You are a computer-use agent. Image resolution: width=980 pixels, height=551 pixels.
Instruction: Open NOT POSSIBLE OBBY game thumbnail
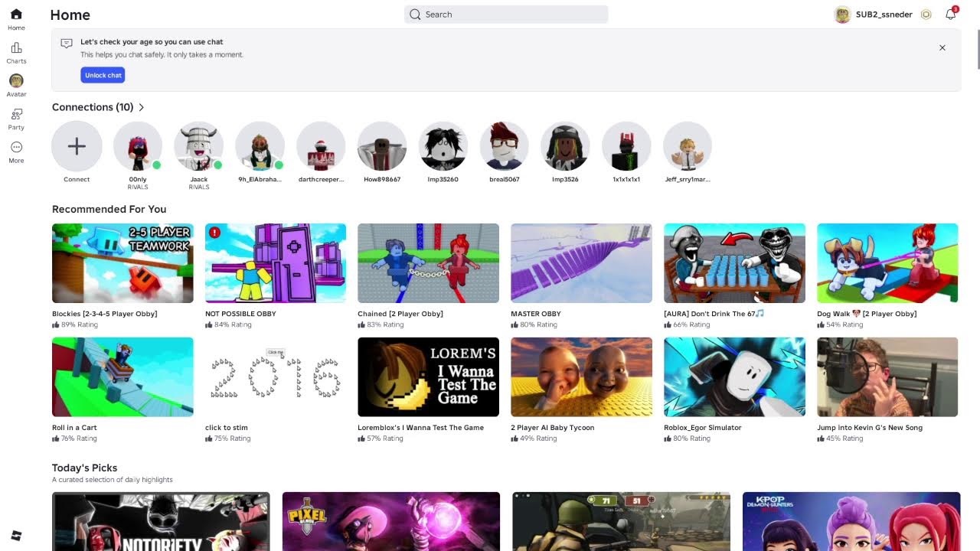point(276,263)
